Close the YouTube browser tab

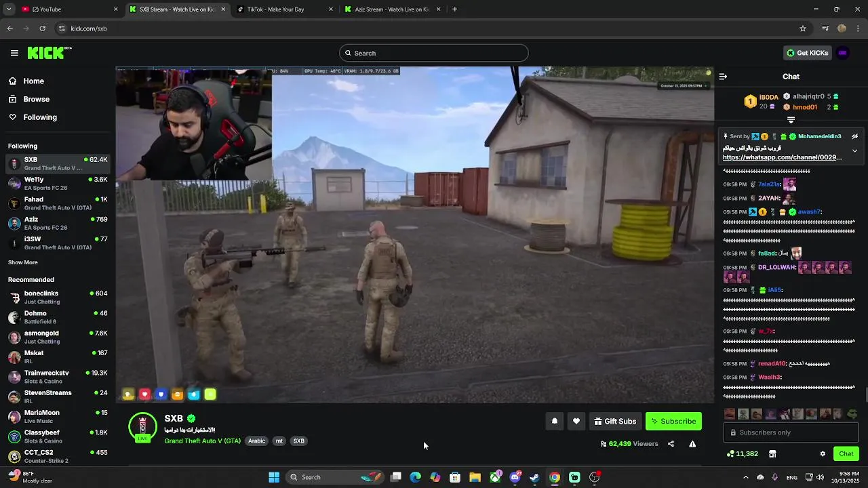tap(116, 9)
